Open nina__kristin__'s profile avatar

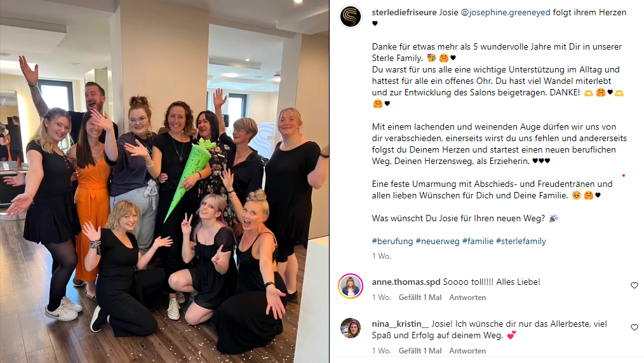351,328
